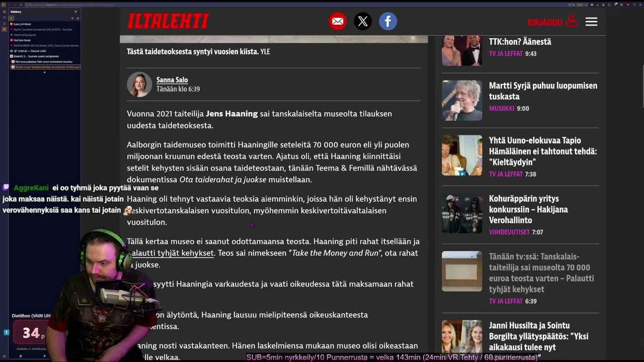Image resolution: width=644 pixels, height=362 pixels.
Task: Click the Janni Hussi article thumbnail
Action: coord(462,336)
